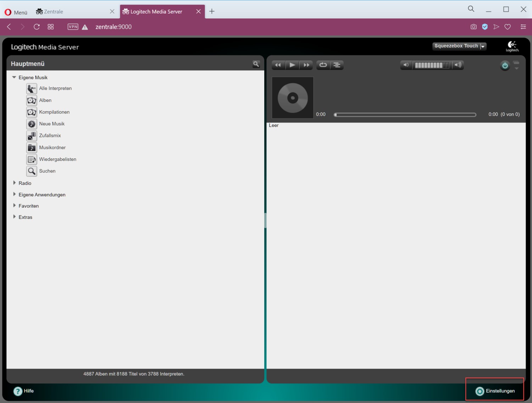Click the album cover placeholder
The width and height of the screenshot is (532, 403).
pyautogui.click(x=293, y=98)
